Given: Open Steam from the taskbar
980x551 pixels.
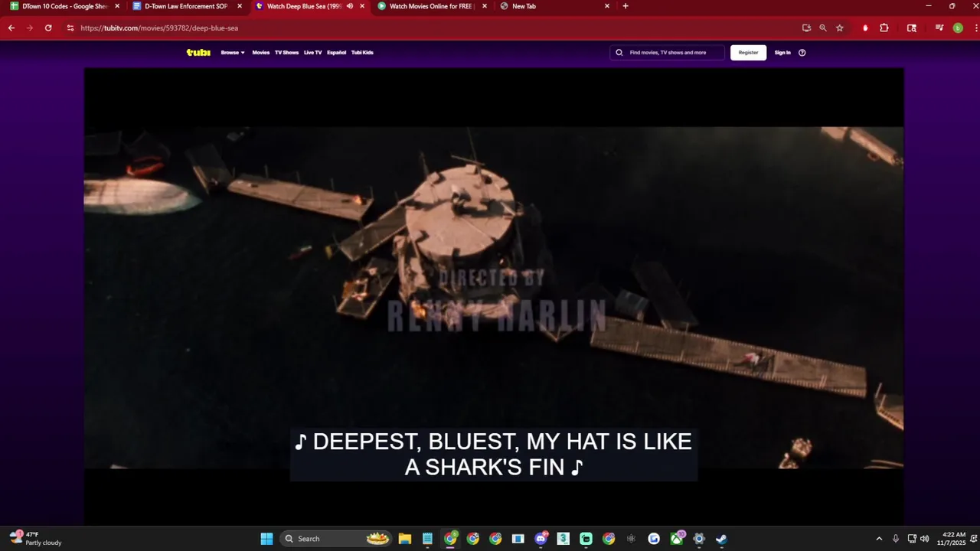Looking at the screenshot, I should point(721,539).
